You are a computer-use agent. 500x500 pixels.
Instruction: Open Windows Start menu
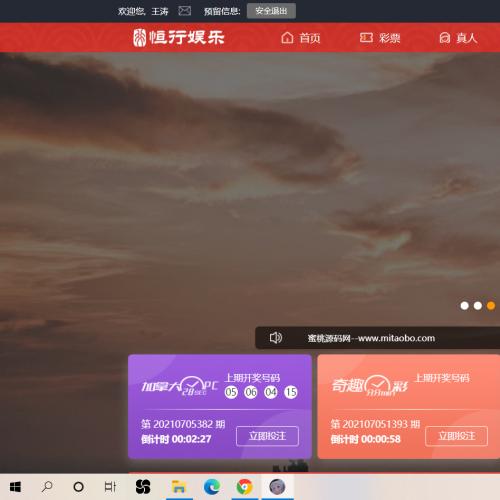tap(15, 487)
